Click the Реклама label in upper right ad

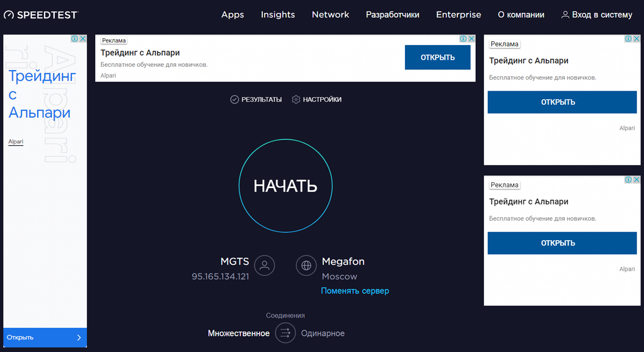[505, 44]
